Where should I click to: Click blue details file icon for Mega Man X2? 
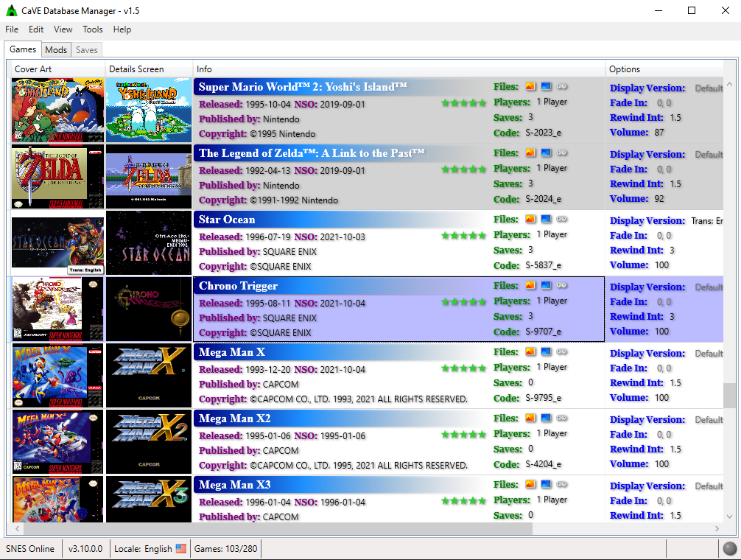[x=546, y=418]
